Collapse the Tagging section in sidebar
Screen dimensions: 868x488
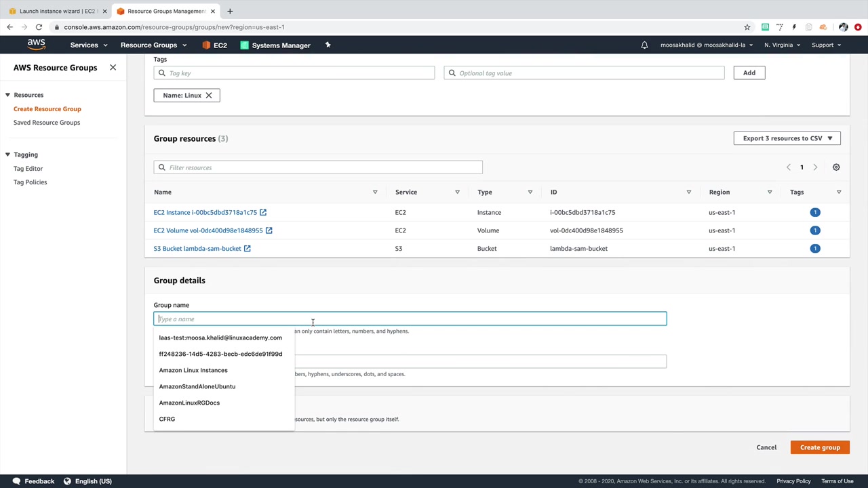click(7, 155)
